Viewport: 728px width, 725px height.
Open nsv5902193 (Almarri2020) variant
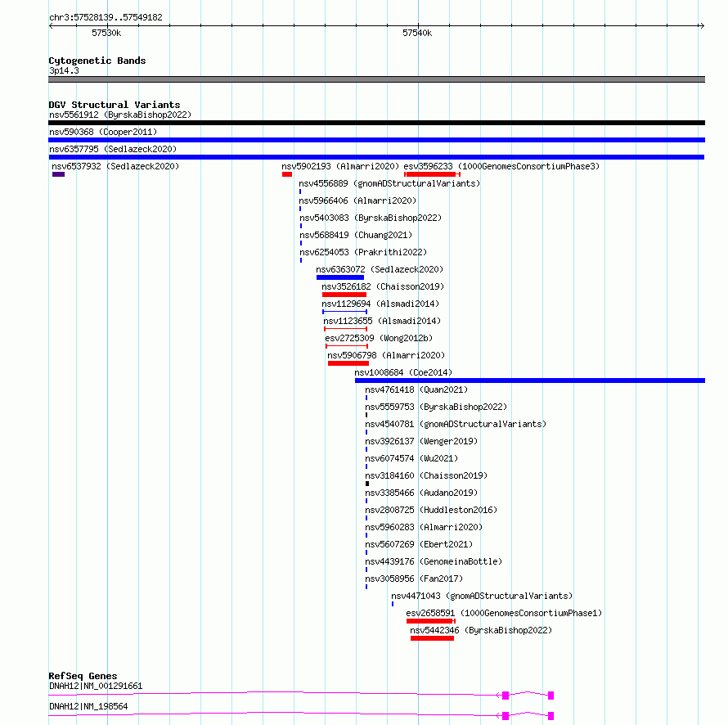coord(340,166)
